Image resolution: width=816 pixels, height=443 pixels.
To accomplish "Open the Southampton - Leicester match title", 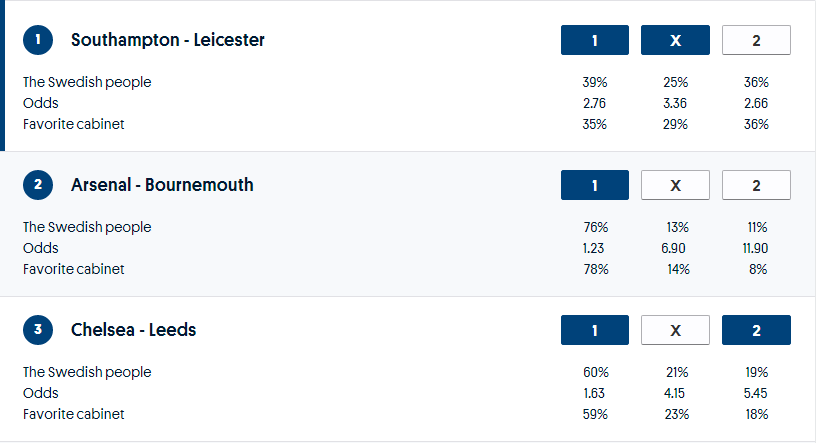I will pos(168,40).
